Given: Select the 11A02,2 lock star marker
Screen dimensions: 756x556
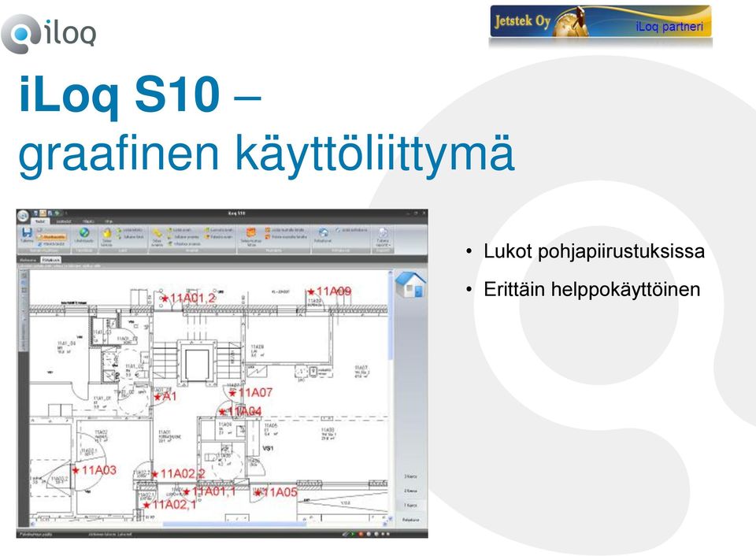Looking at the screenshot, I should pyautogui.click(x=154, y=475).
